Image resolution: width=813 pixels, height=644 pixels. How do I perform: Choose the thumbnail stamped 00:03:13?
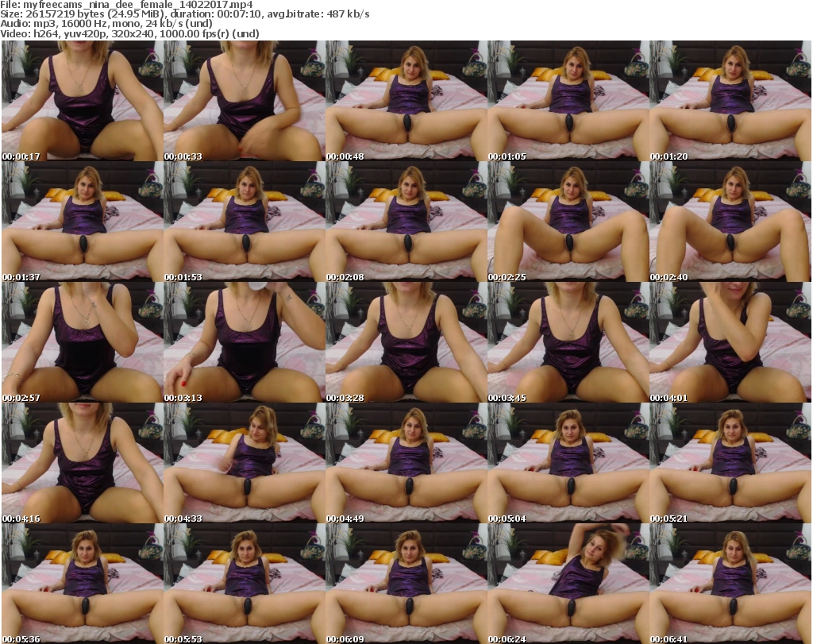(x=245, y=342)
